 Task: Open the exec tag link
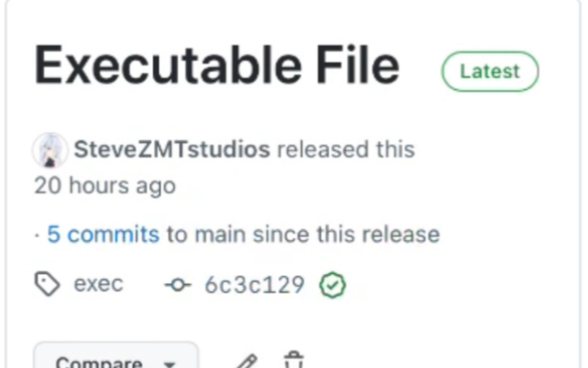98,284
